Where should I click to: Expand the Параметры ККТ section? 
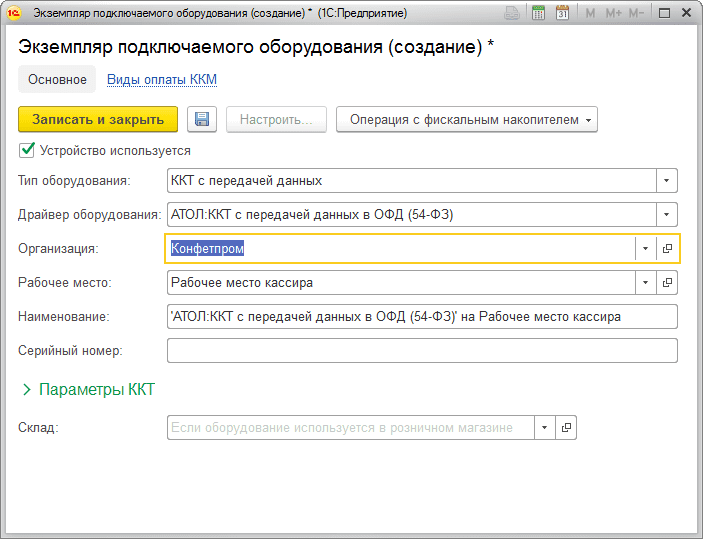coord(88,389)
